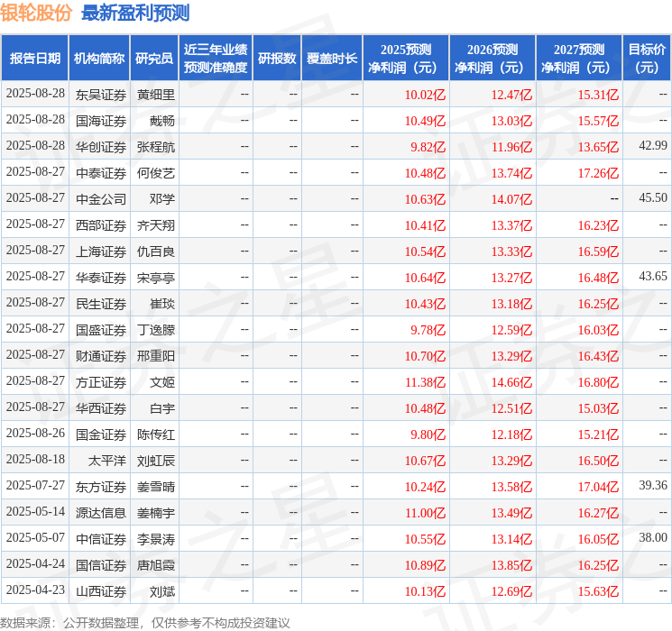Click analyst name 张程航
Image resolution: width=672 pixels, height=631 pixels.
pos(156,147)
